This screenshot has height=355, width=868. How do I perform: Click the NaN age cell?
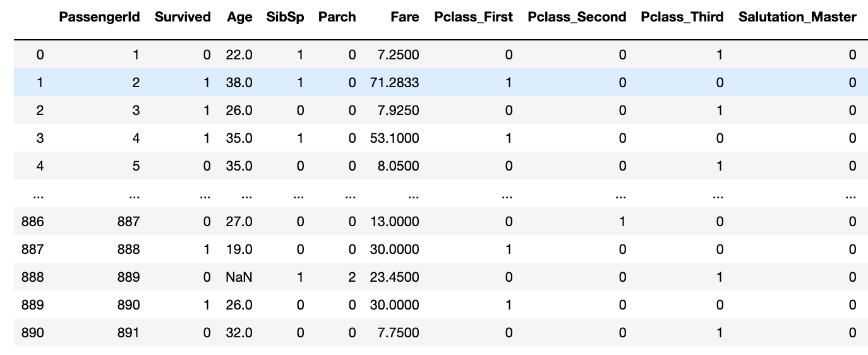point(239,277)
